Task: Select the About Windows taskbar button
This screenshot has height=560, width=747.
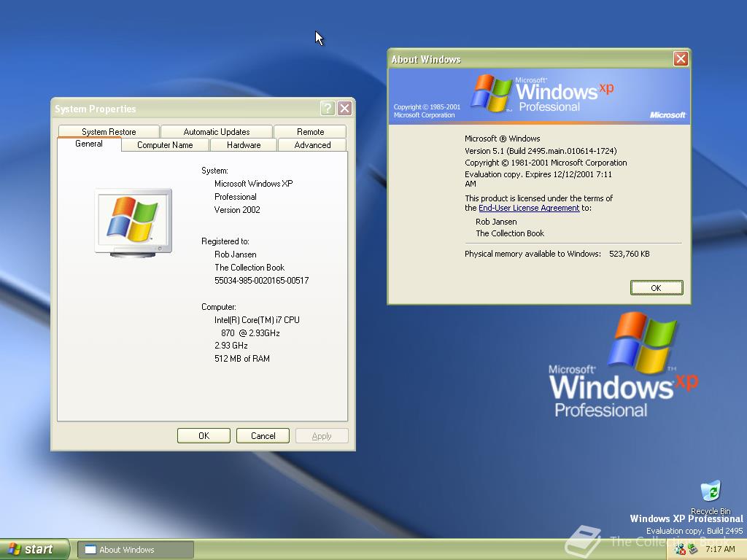Action: coord(135,550)
